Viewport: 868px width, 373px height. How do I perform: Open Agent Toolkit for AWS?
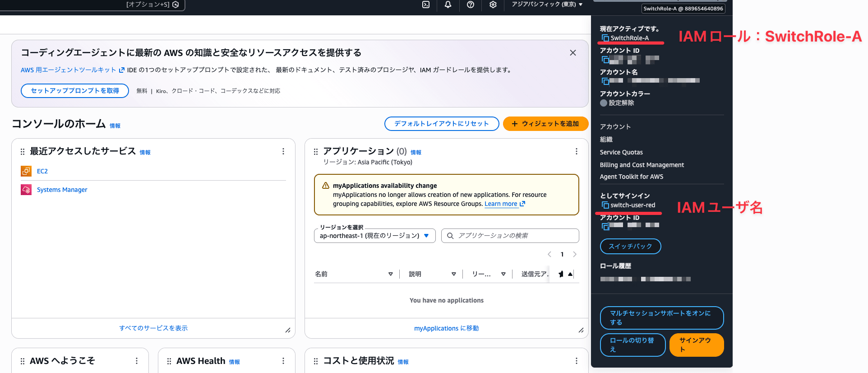tap(632, 177)
